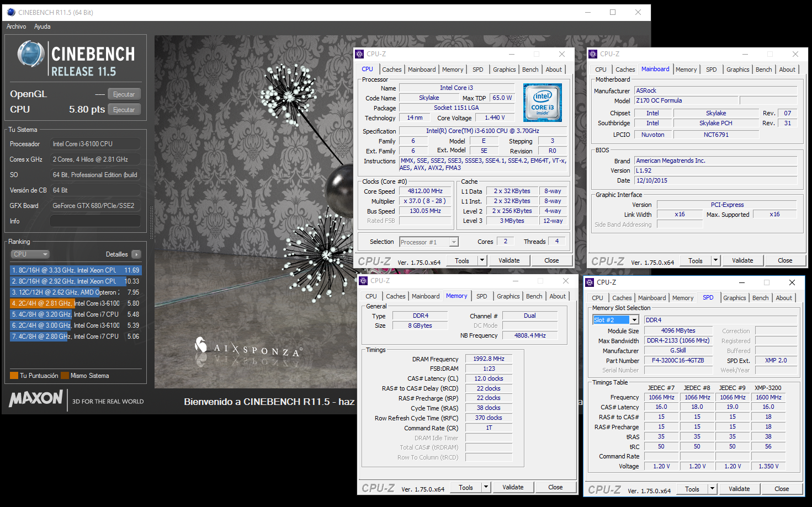Click CPU-Z icon in SPD window title
This screenshot has width=812, height=507.
tap(589, 282)
